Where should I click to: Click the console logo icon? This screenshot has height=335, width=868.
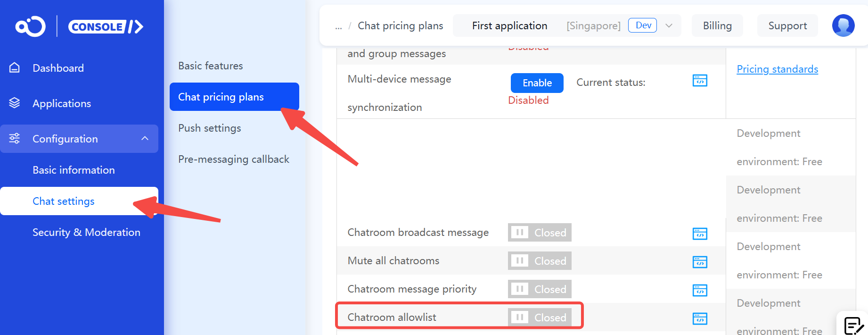pos(31,26)
